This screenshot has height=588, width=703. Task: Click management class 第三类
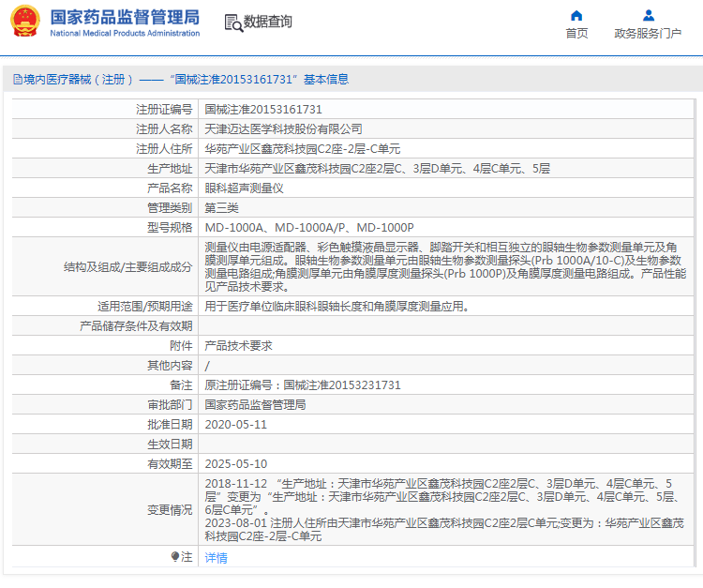click(x=221, y=208)
